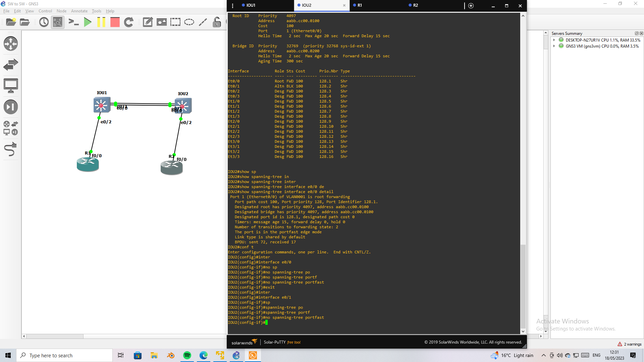644x362 pixels.
Task: Open the Annotate menu
Action: (79, 11)
